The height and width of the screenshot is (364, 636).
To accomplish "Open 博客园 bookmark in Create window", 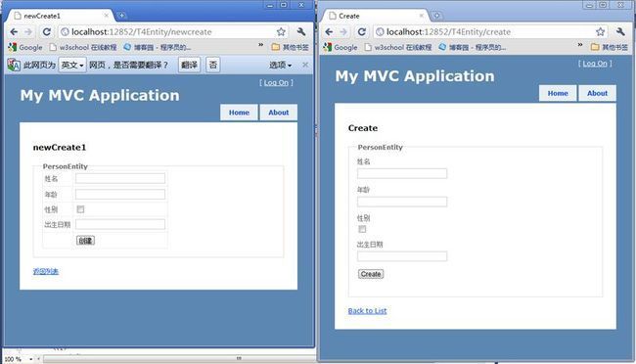I will [x=473, y=47].
